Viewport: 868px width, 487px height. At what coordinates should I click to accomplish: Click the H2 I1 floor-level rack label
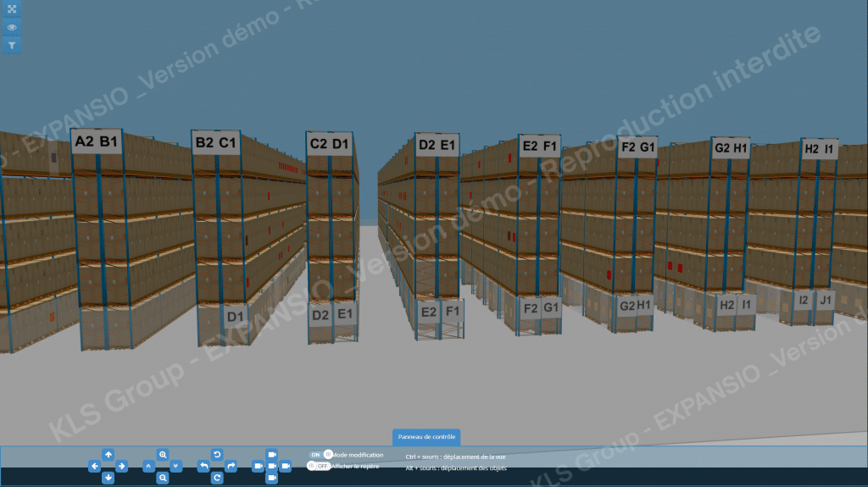(735, 304)
